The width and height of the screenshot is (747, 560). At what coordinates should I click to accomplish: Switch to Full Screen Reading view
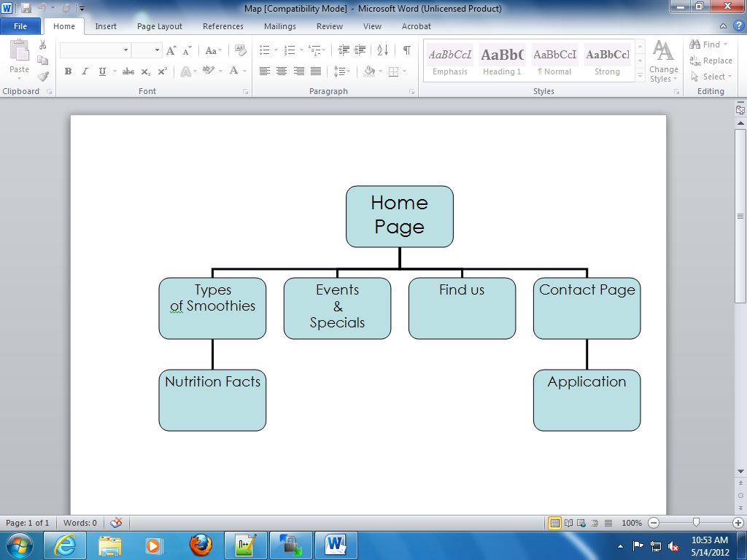[568, 523]
